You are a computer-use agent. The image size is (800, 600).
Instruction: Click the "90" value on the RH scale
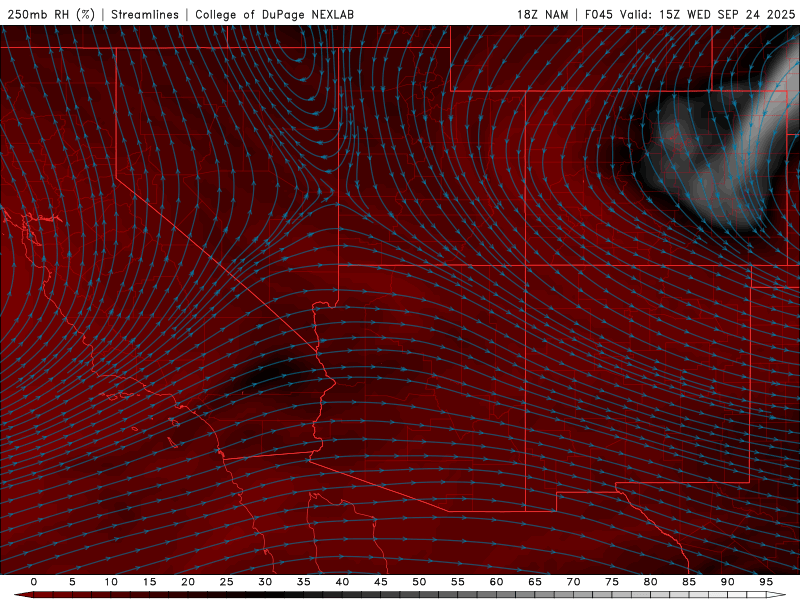point(727,582)
